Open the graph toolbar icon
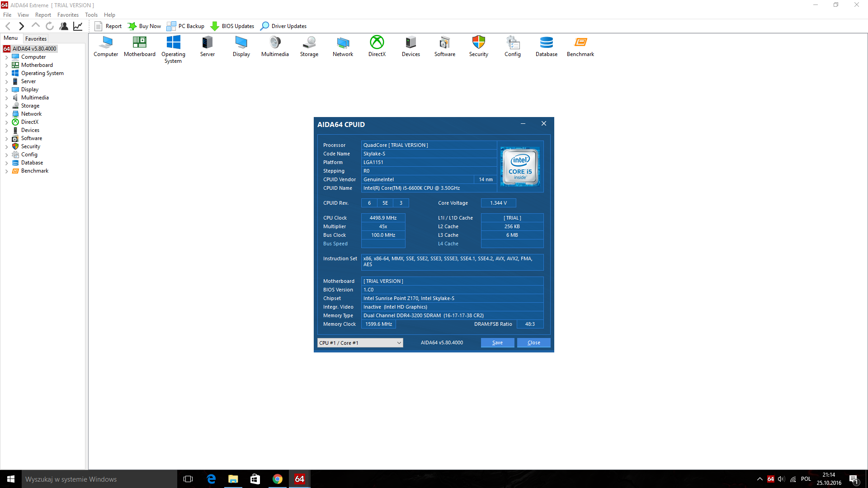The width and height of the screenshot is (868, 488). pyautogui.click(x=78, y=26)
